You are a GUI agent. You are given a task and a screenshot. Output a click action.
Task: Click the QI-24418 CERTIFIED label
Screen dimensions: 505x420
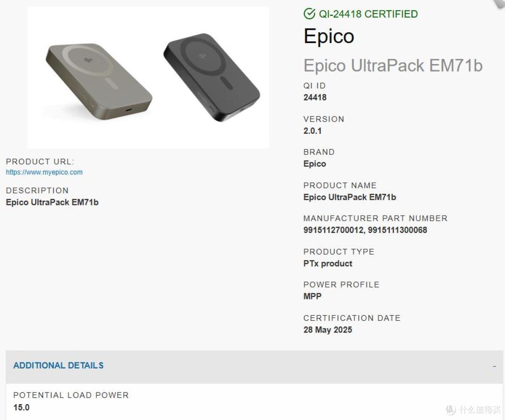pos(368,14)
